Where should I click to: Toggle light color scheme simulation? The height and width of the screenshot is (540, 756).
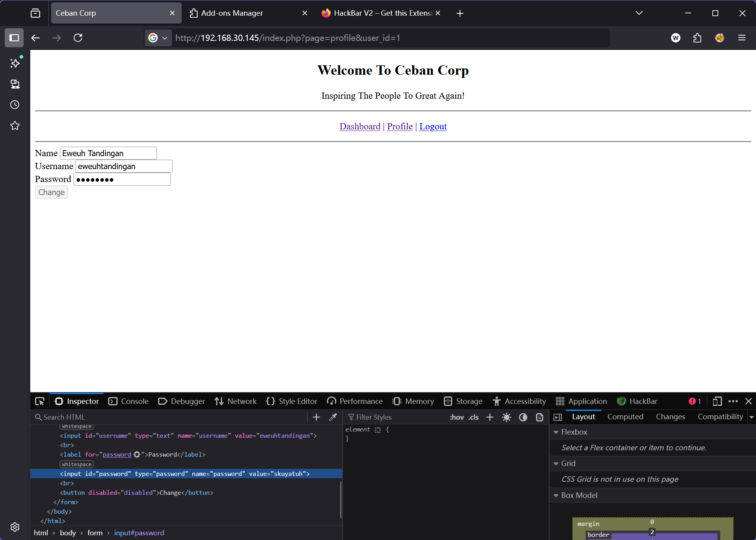tap(507, 417)
